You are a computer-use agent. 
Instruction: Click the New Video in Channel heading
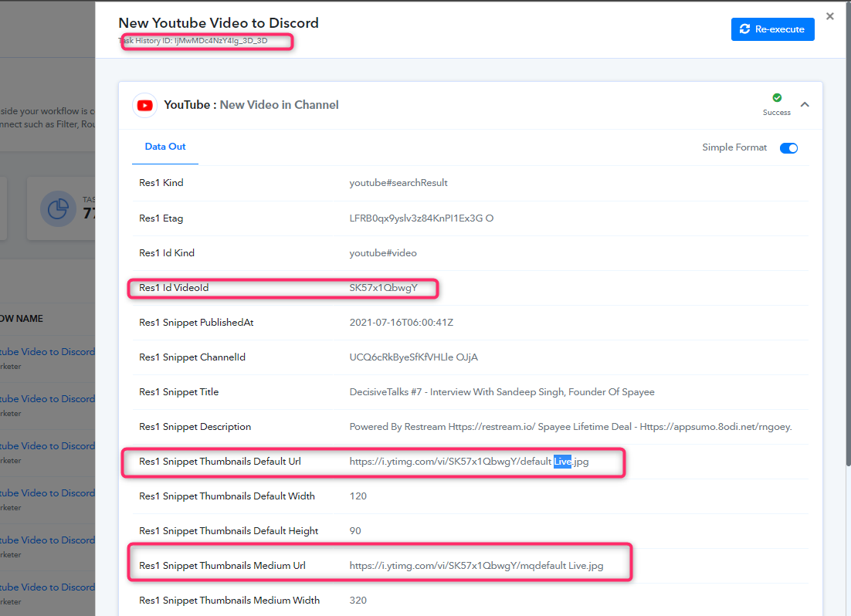tap(279, 105)
